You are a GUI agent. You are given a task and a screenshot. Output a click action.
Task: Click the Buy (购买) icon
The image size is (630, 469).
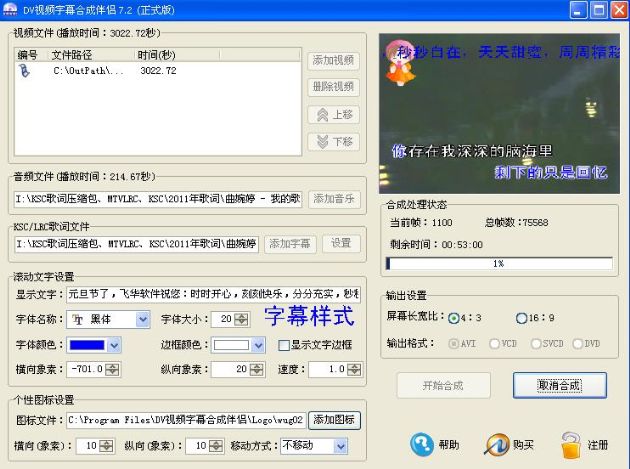tap(498, 444)
